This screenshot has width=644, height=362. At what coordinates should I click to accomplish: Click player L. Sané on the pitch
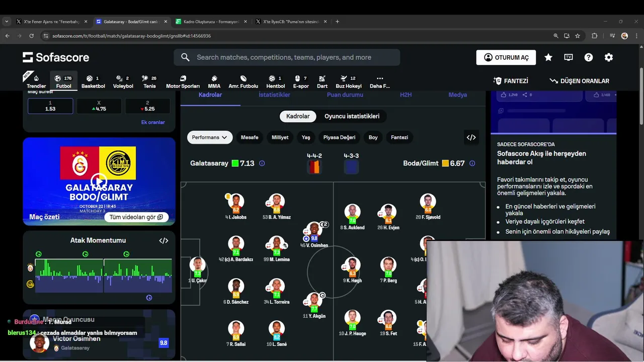(276, 334)
